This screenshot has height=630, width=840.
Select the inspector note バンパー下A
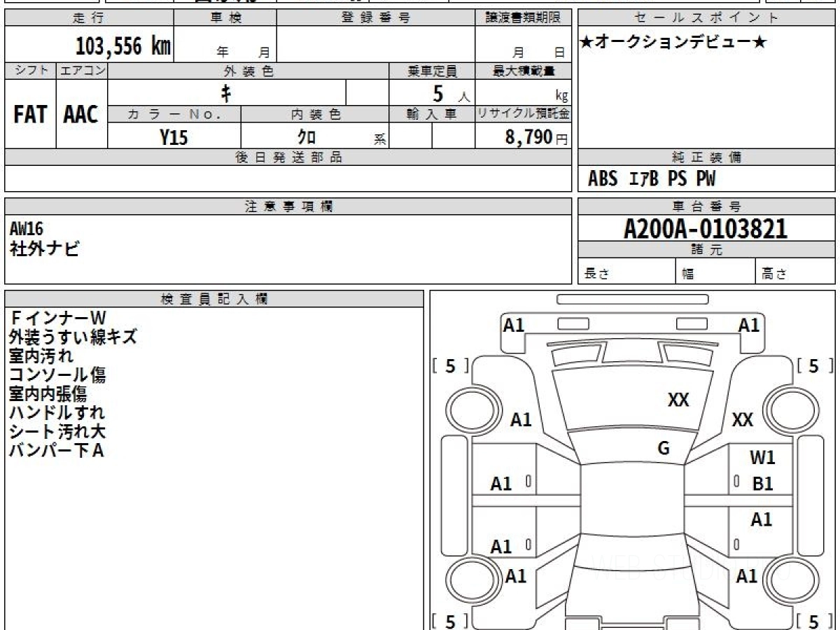[x=57, y=451]
